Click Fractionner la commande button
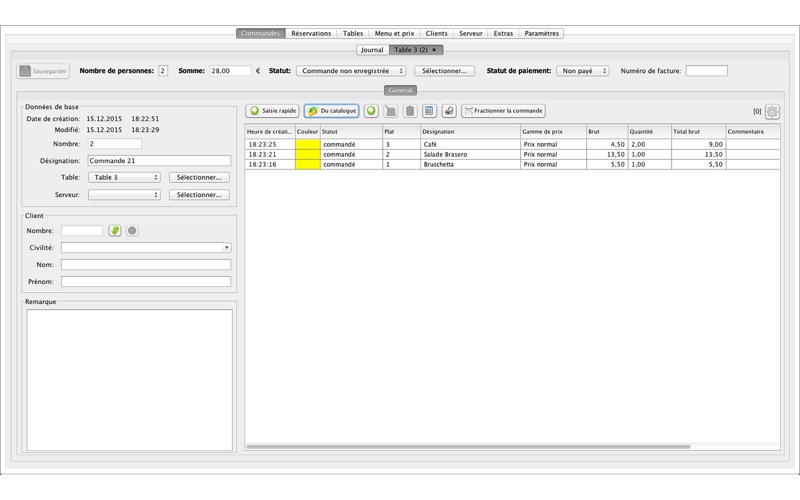800x500 pixels. [503, 111]
